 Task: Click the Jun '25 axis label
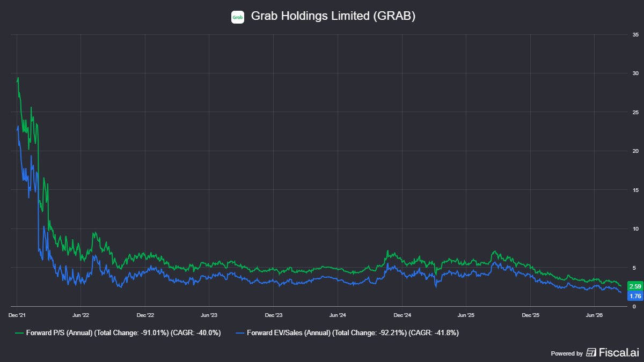pyautogui.click(x=466, y=316)
